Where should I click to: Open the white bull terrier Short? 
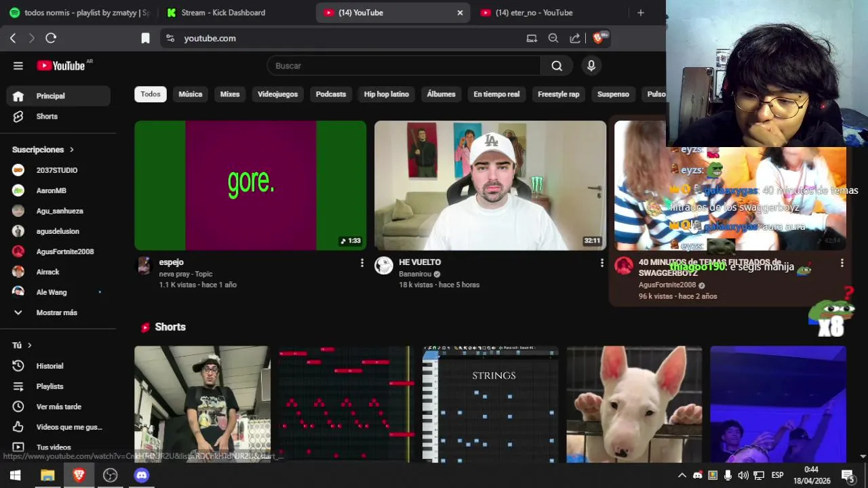[634, 404]
